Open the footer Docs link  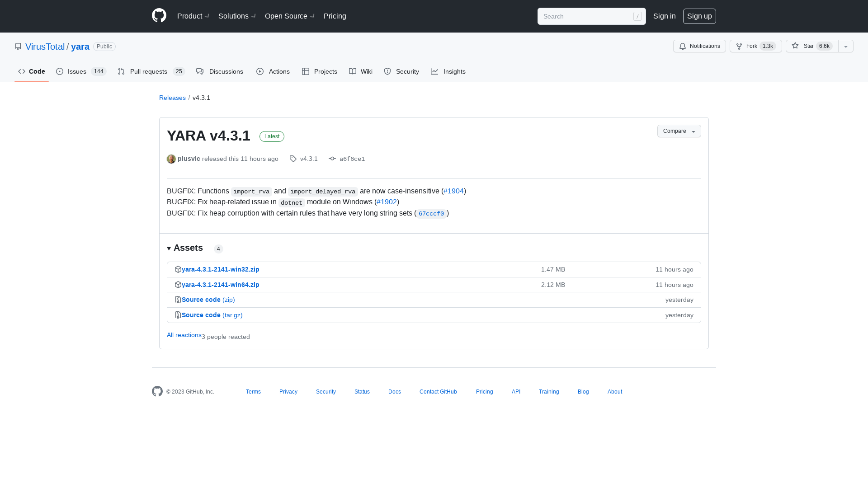pyautogui.click(x=395, y=392)
